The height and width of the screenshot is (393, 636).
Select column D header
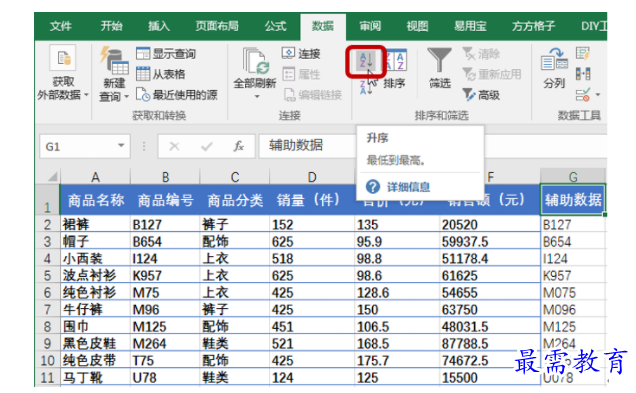(312, 177)
